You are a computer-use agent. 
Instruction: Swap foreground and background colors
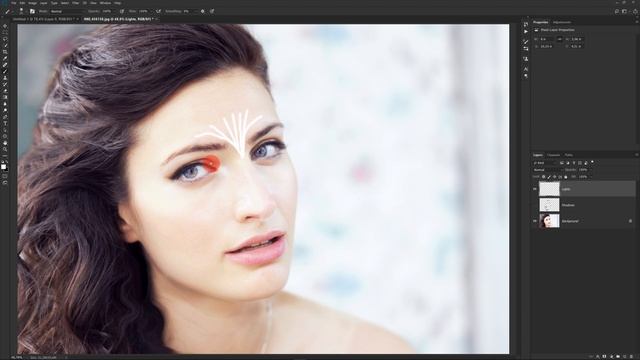tap(7, 162)
